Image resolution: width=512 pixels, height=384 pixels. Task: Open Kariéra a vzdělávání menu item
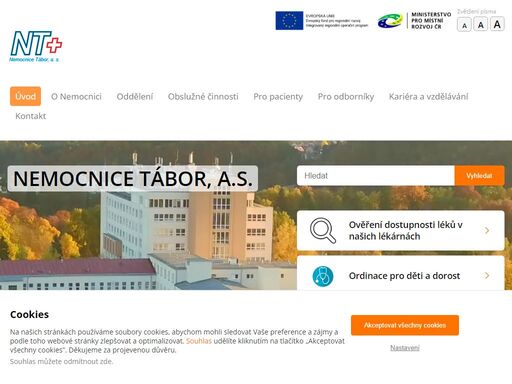click(428, 97)
